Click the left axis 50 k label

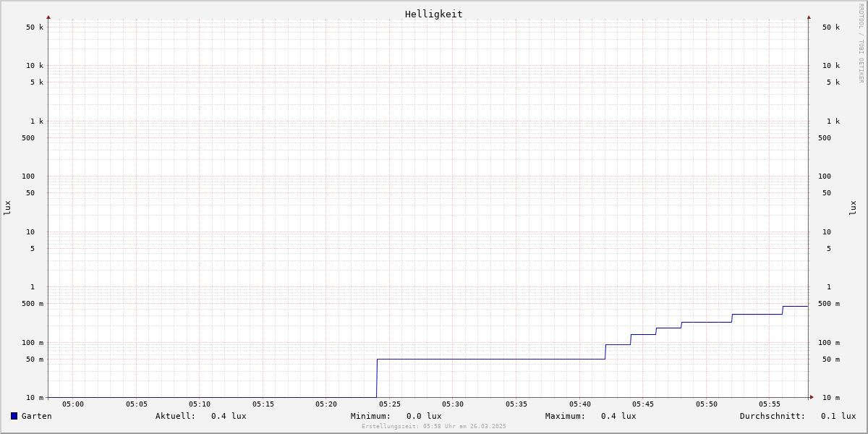pyautogui.click(x=35, y=27)
